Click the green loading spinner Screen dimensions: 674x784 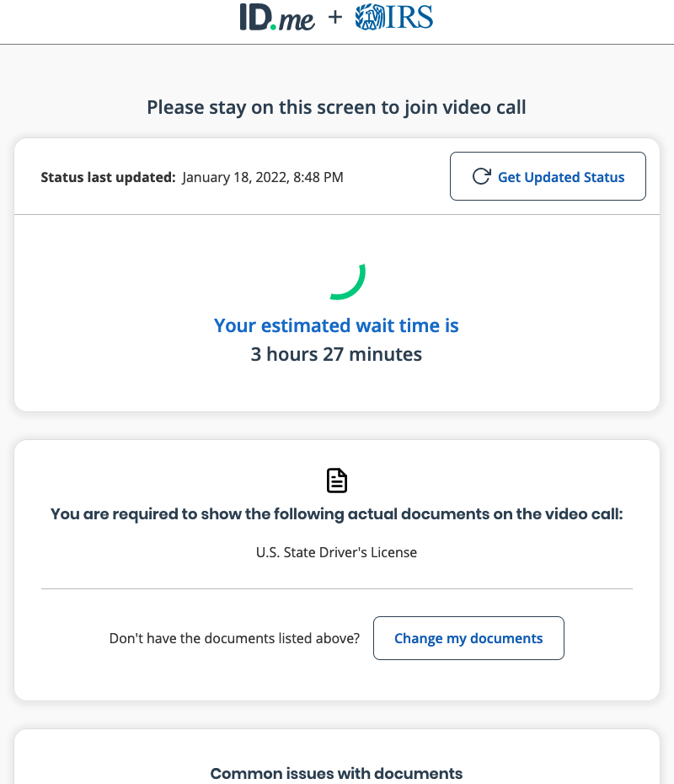348,282
